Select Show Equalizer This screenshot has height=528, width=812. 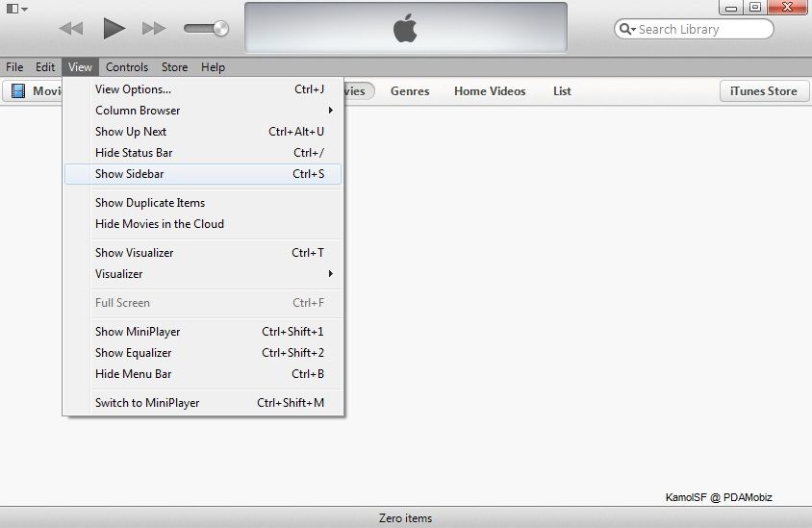click(x=203, y=353)
